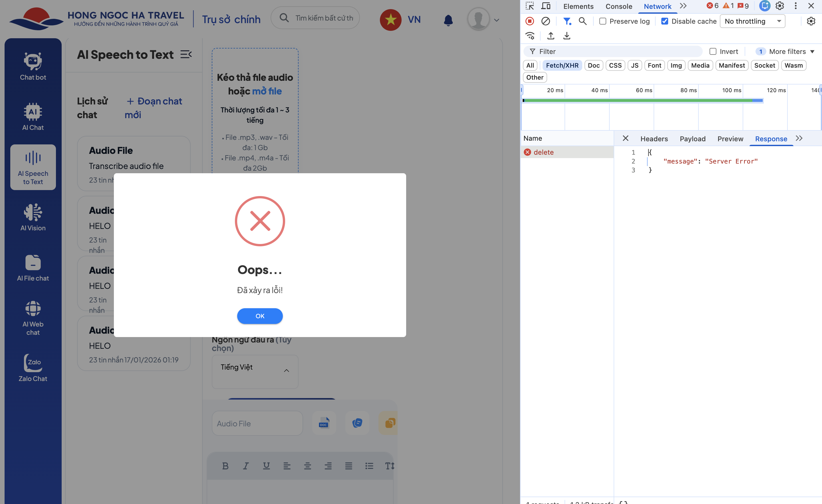822x504 pixels.
Task: Click the network timeline overview bar
Action: (x=642, y=100)
